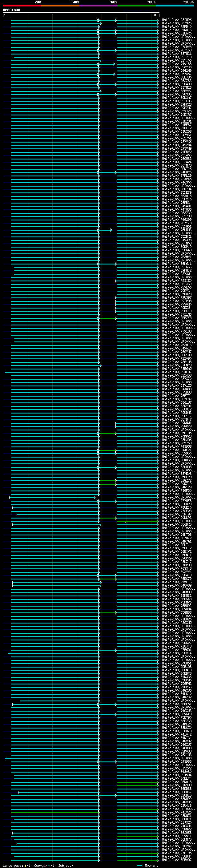The width and height of the screenshot is (197, 868).
Task: Select hit label UniRef100_C7YMF8
Action: [x=176, y=501]
